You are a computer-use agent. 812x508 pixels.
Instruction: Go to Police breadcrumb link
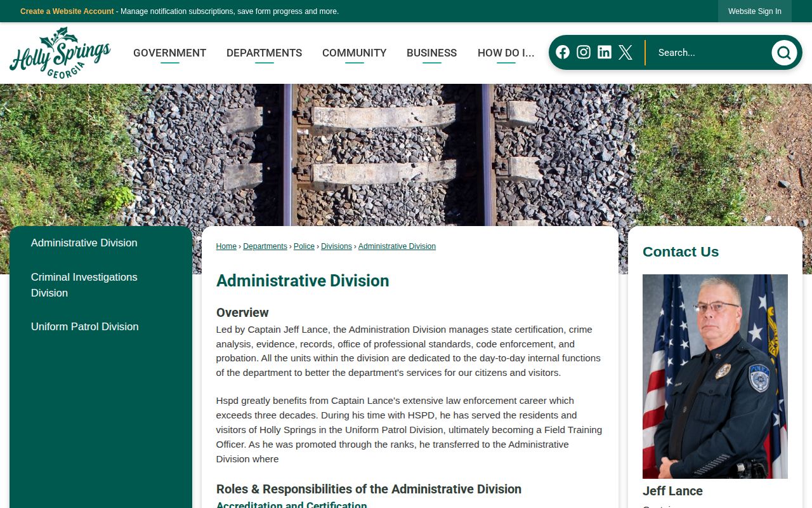[x=304, y=246]
